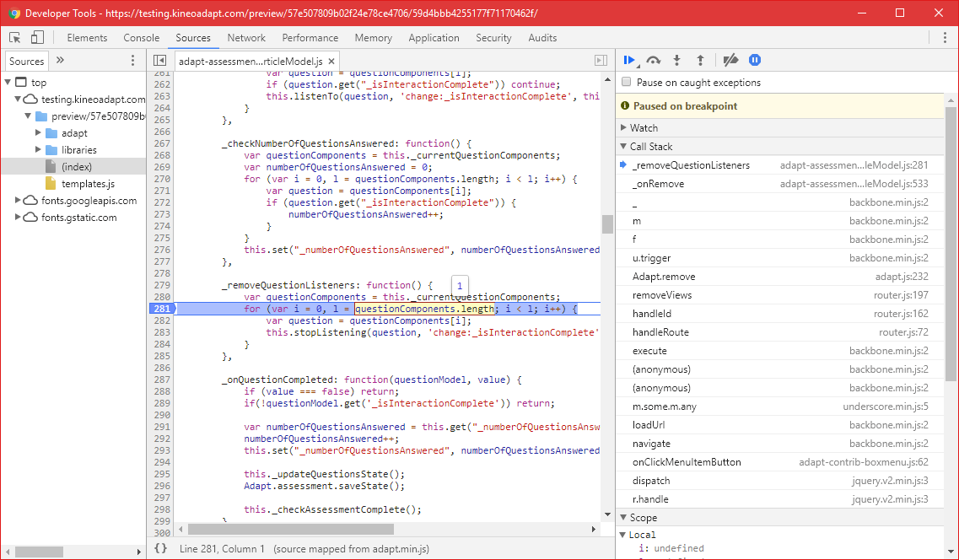
Task: Step into next function call
Action: point(676,60)
